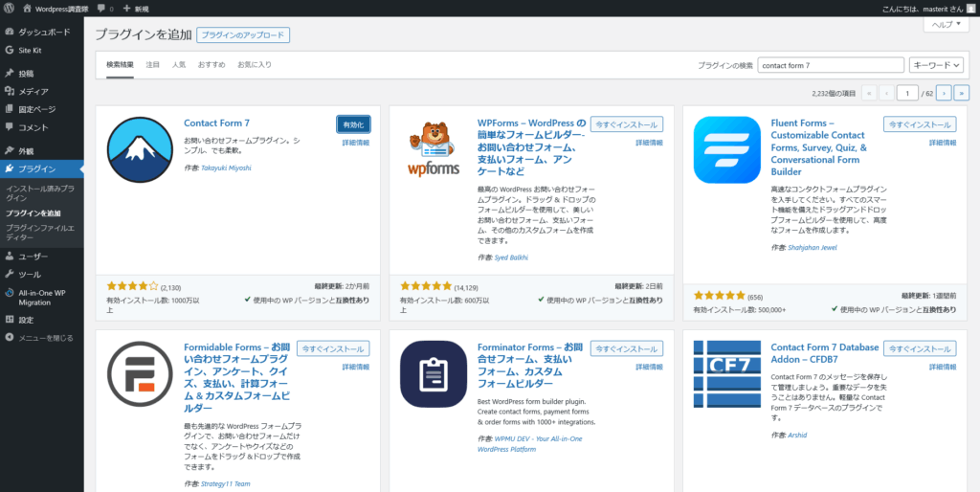Go to next page of results
The image size is (980, 492).
point(944,93)
